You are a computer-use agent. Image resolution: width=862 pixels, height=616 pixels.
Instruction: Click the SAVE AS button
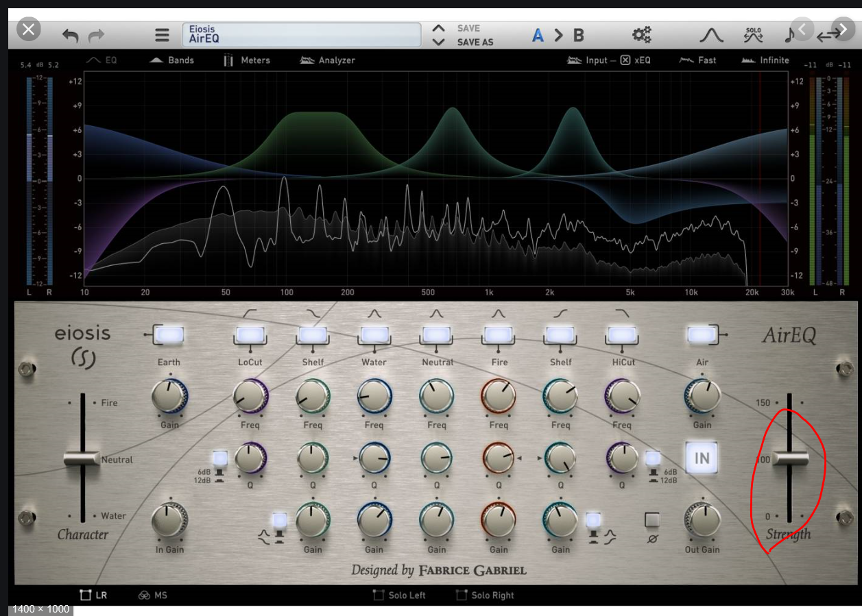475,42
